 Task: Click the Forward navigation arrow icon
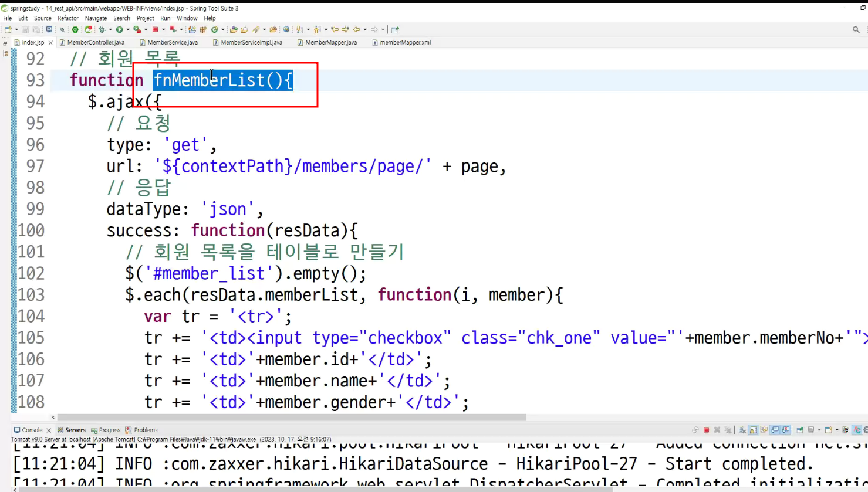tap(374, 29)
